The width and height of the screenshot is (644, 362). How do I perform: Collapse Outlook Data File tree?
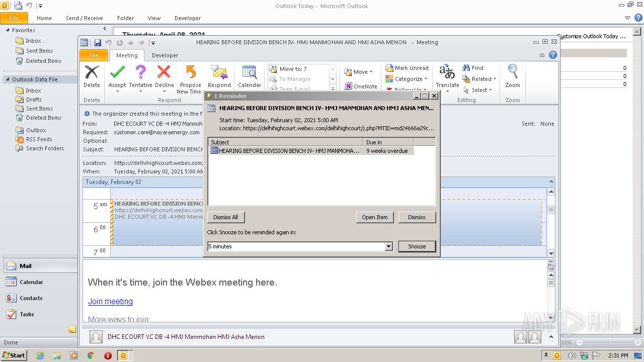(8, 79)
